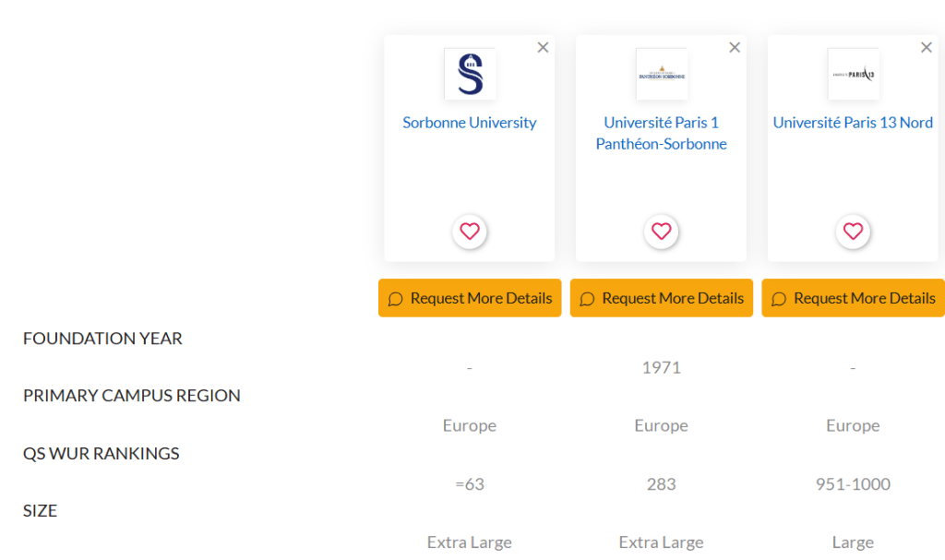
Task: Open Université Paris 1 Panthéon-Sorbonne link
Action: point(662,133)
